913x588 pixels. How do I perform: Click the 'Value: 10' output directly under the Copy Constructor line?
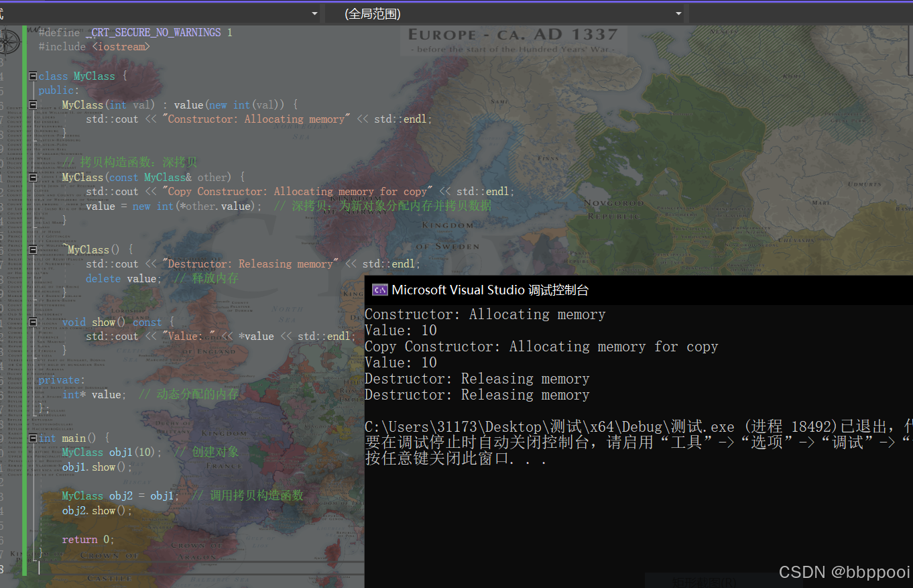coord(401,363)
